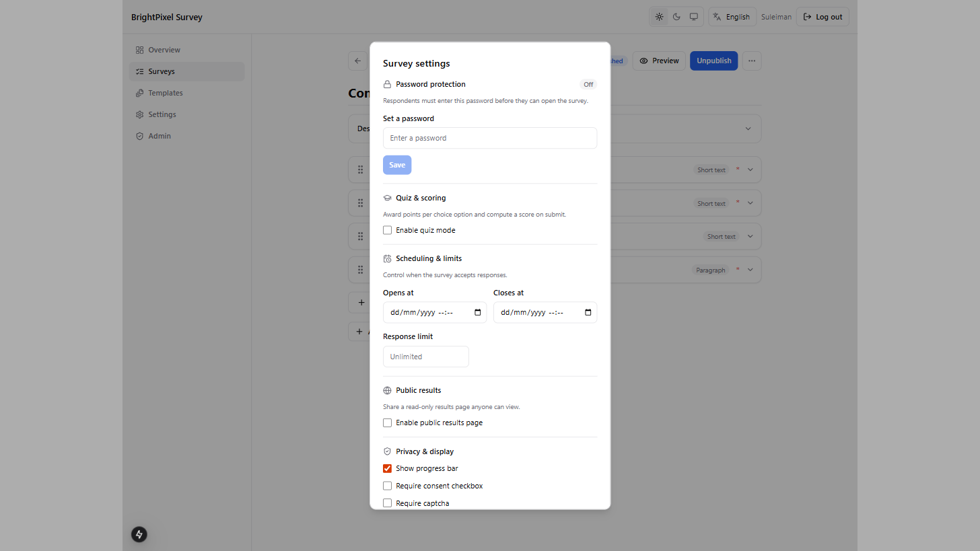Click the Closes at calendar picker icon
Screen dimensions: 980x551
click(x=588, y=312)
